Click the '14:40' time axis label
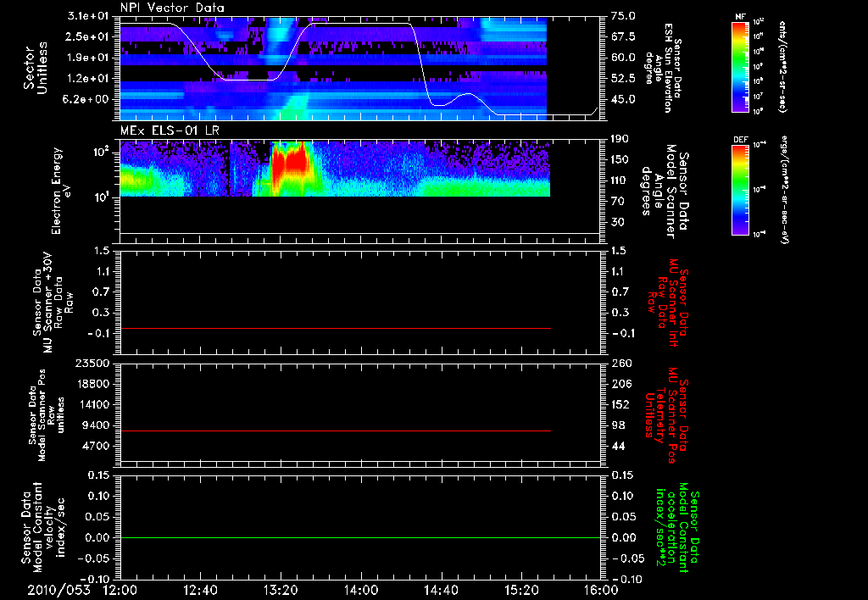 point(441,590)
